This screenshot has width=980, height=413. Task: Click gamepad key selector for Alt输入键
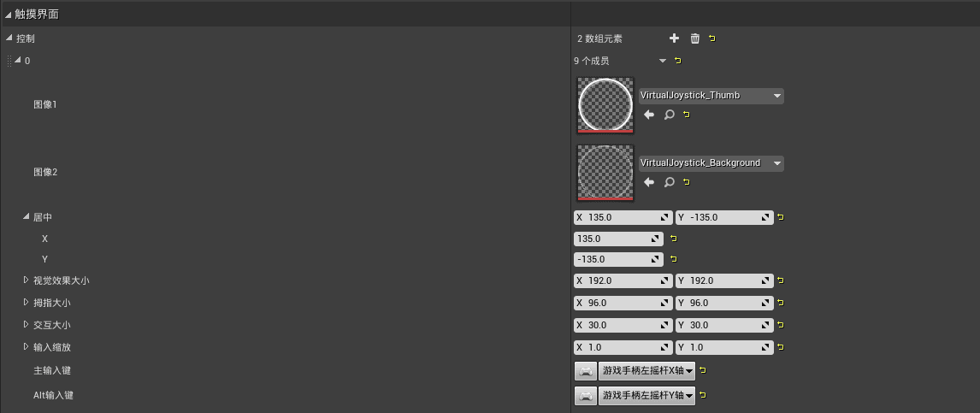coord(586,396)
